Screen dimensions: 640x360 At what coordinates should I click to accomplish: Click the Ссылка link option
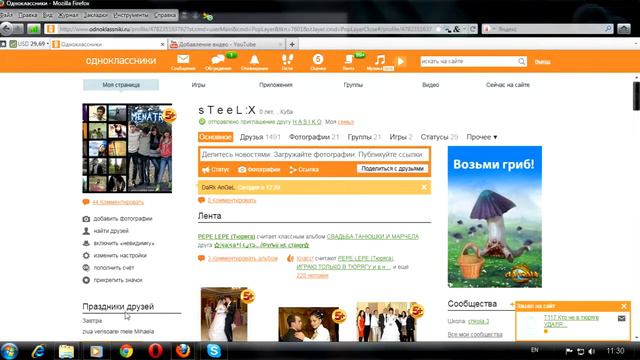coord(304,169)
